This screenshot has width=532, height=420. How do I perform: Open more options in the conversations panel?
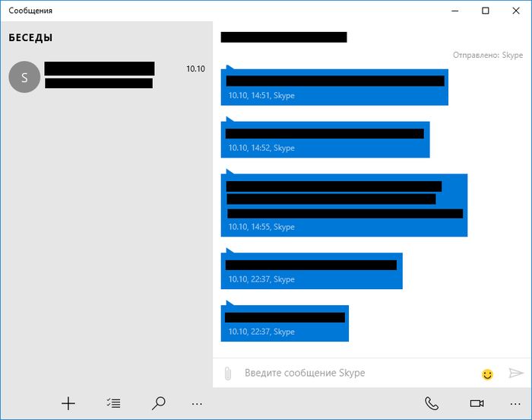[198, 403]
